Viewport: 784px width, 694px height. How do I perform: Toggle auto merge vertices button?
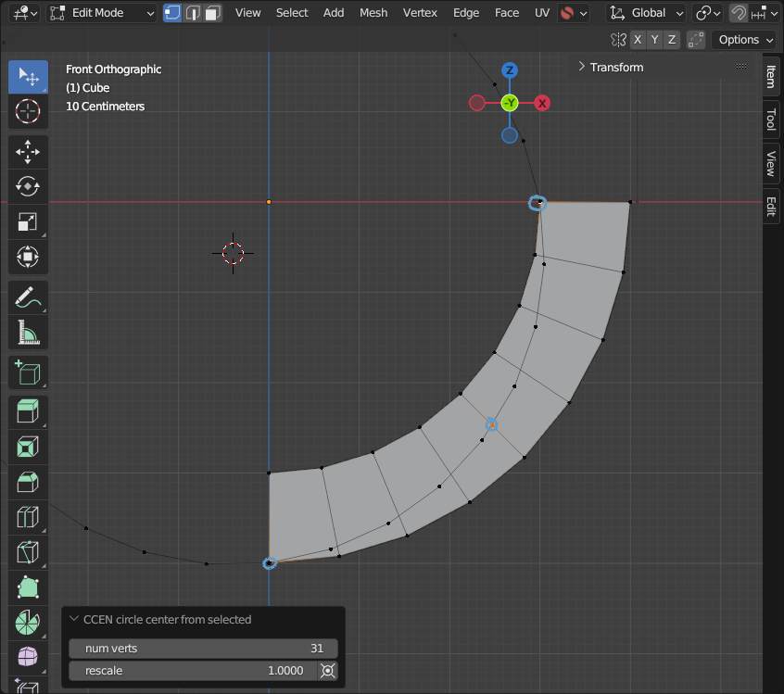[x=696, y=40]
